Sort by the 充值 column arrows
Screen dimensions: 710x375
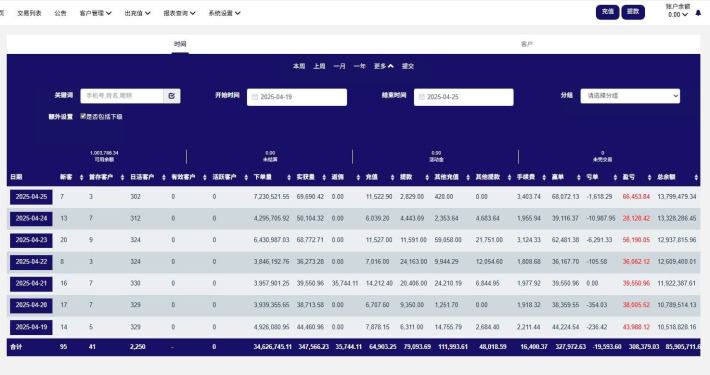392,177
